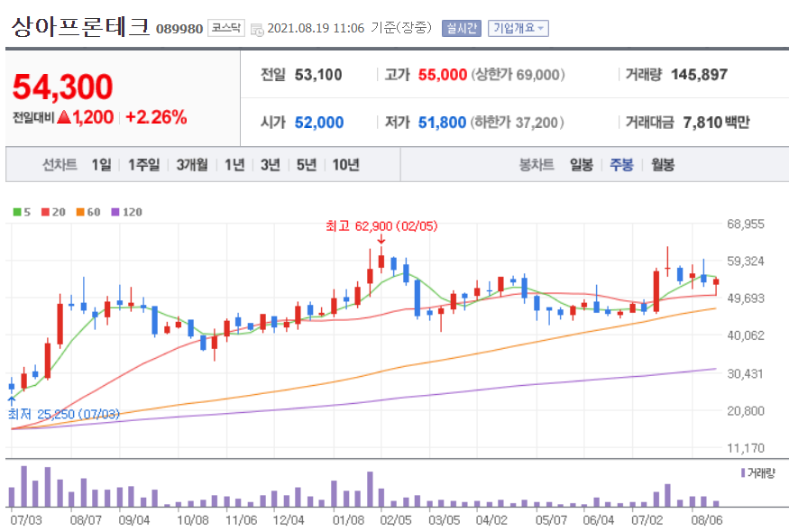Viewport: 789px width, 532px height.
Task: Click the trading value 7,810 백만
Action: coord(717,123)
